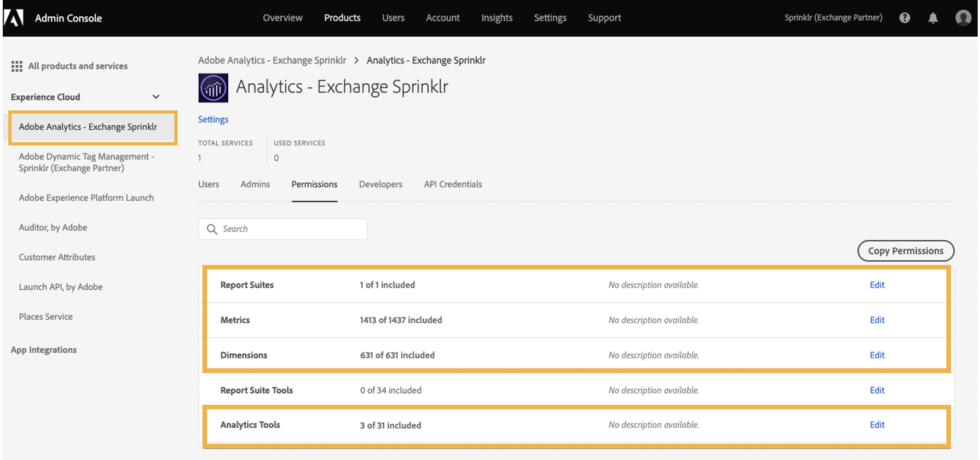Viewport: 980px width, 460px height.
Task: Switch to the API Credentials tab
Action: [x=453, y=184]
